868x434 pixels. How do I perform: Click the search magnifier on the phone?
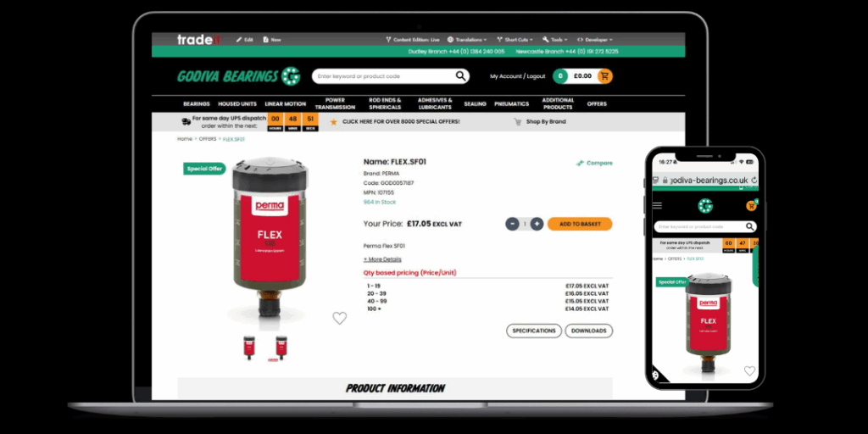[x=750, y=226]
